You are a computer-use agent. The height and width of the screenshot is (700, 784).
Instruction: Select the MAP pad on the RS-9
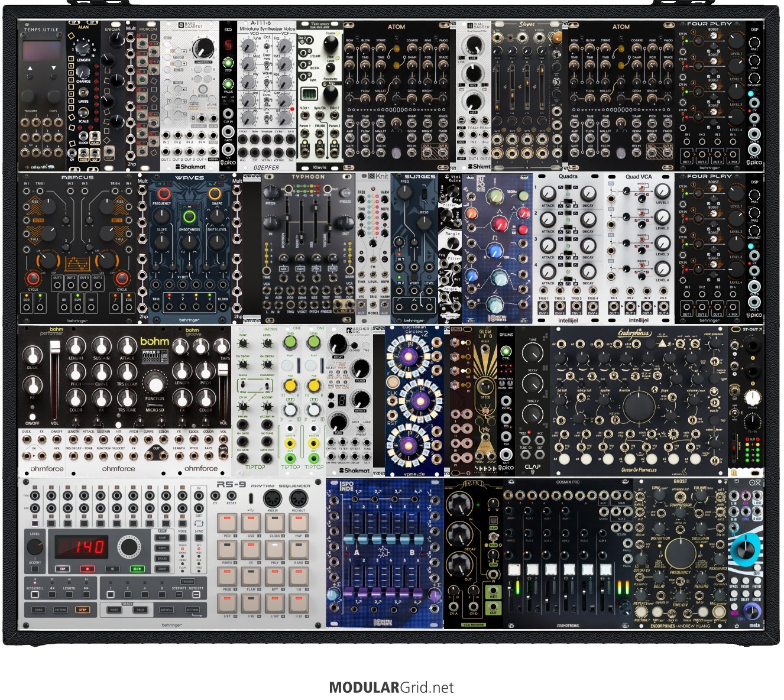click(x=298, y=524)
